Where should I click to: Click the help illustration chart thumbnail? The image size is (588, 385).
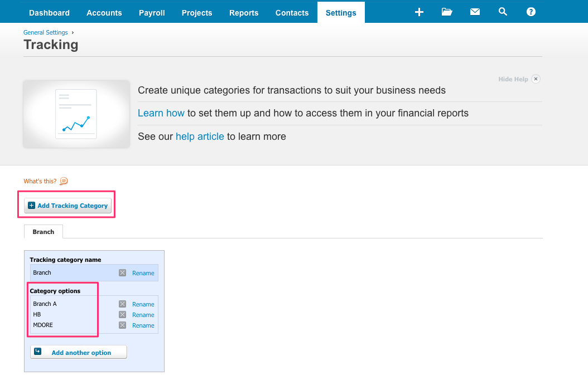[76, 114]
